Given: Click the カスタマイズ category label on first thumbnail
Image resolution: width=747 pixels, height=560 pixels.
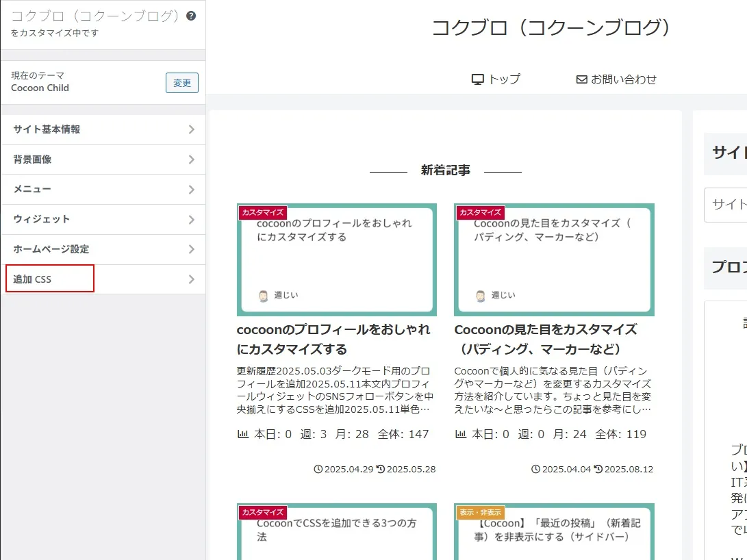Looking at the screenshot, I should coord(263,213).
